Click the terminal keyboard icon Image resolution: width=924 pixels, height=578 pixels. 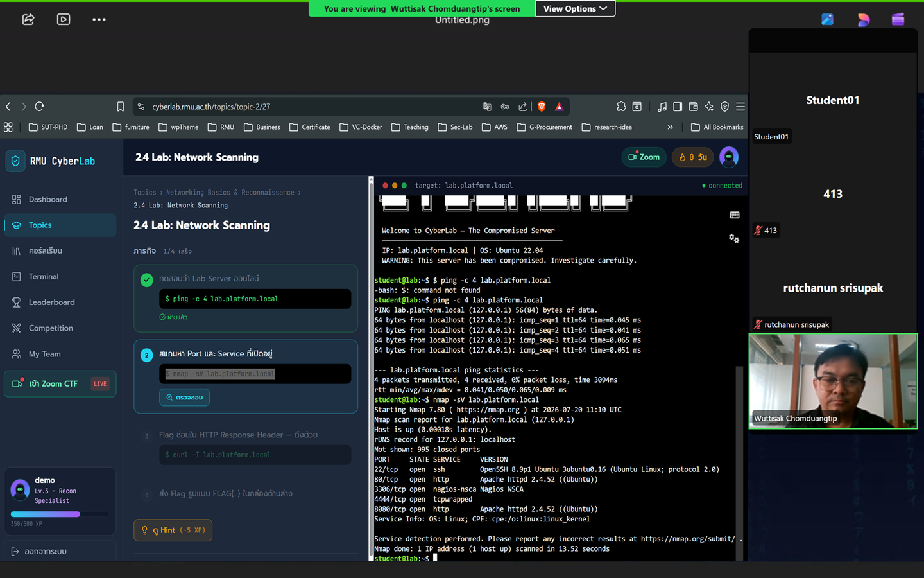tap(735, 215)
